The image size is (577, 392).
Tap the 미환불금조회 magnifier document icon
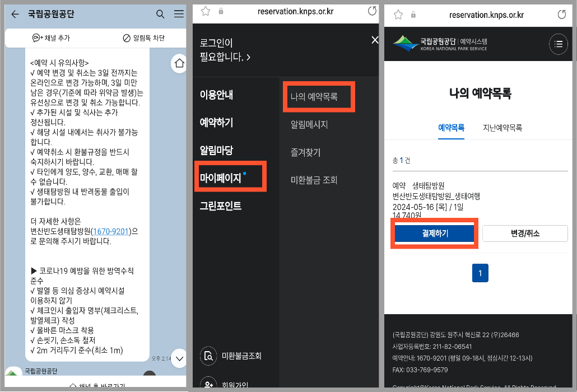(208, 356)
